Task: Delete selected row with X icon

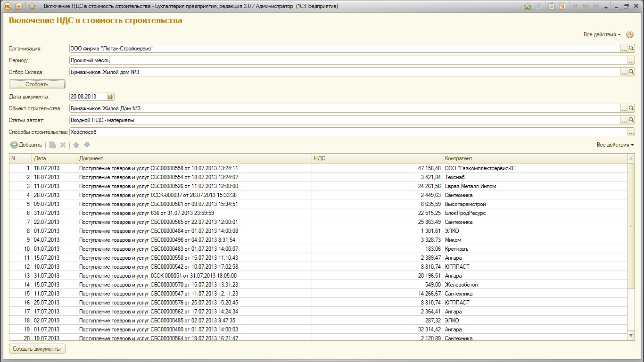Action: pyautogui.click(x=63, y=145)
